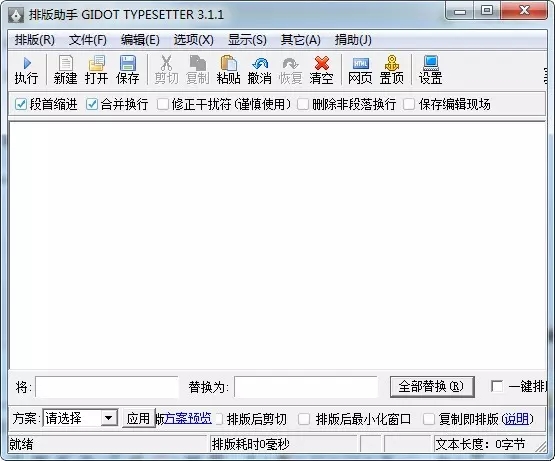Open the 其它(A) menu
Viewport: 555px width, 461px height.
(x=301, y=40)
